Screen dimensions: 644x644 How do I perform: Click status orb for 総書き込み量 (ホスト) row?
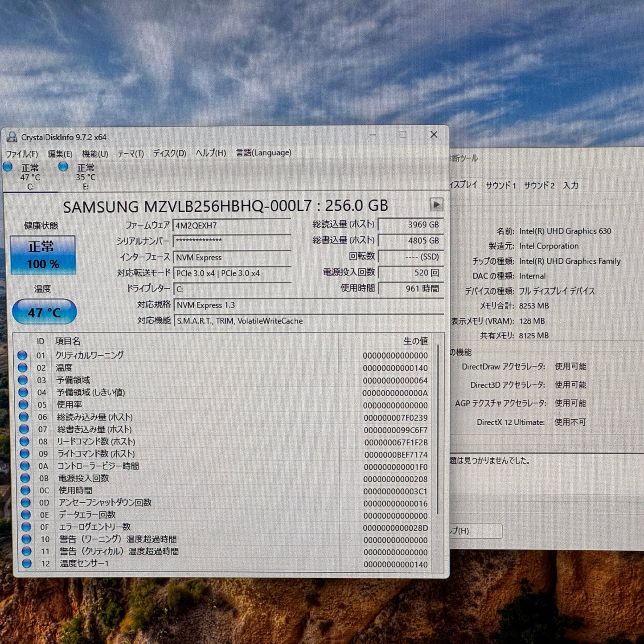coord(24,429)
